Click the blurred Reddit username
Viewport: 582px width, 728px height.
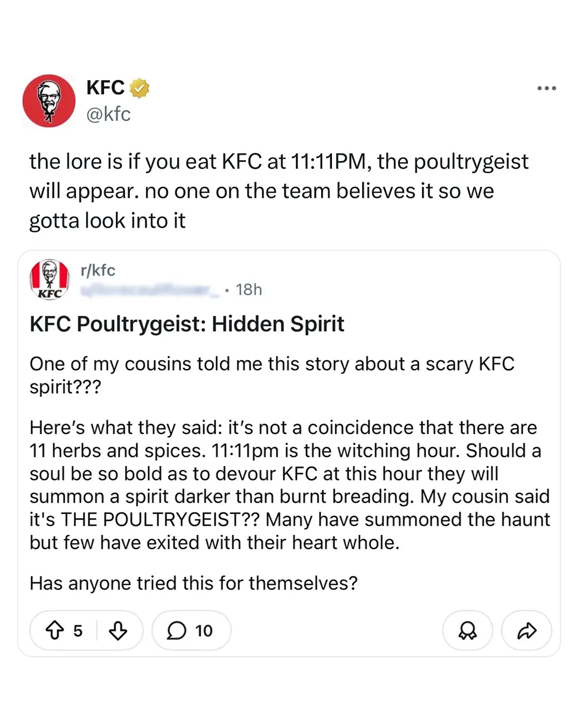(x=150, y=290)
